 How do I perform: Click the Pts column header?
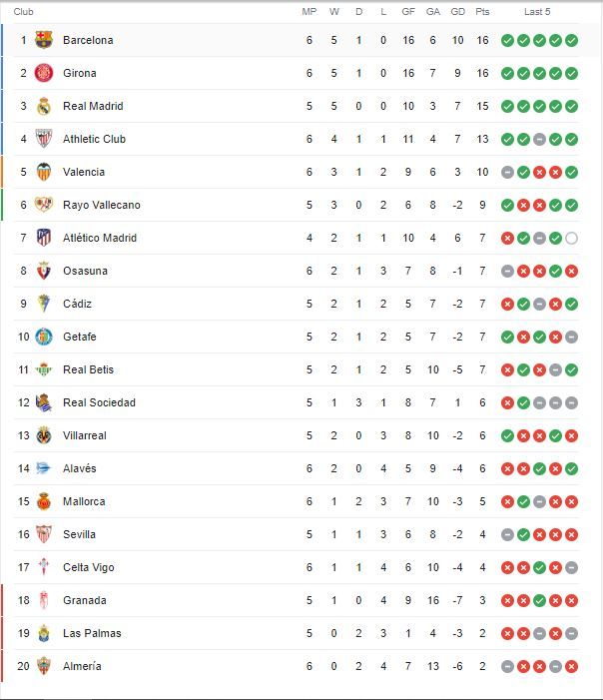pos(482,12)
